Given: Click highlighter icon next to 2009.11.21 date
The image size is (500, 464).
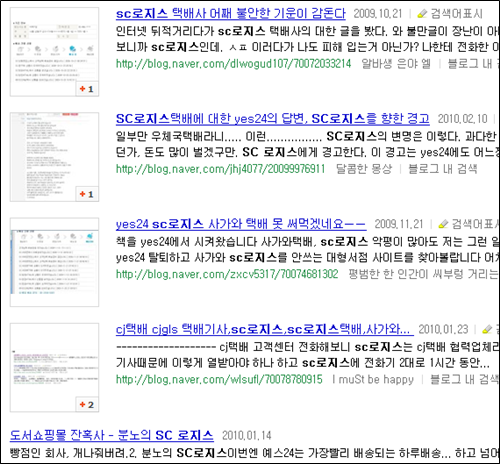Looking at the screenshot, I should click(x=443, y=224).
